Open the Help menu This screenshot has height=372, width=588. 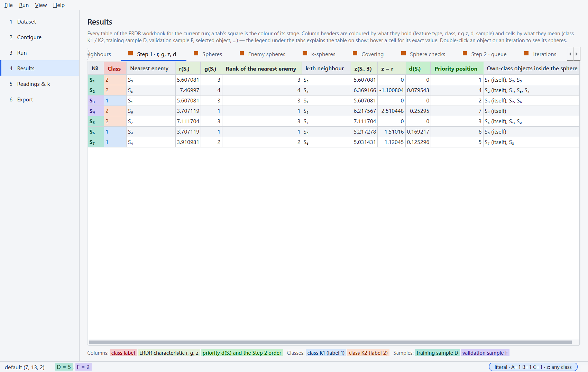tap(59, 5)
